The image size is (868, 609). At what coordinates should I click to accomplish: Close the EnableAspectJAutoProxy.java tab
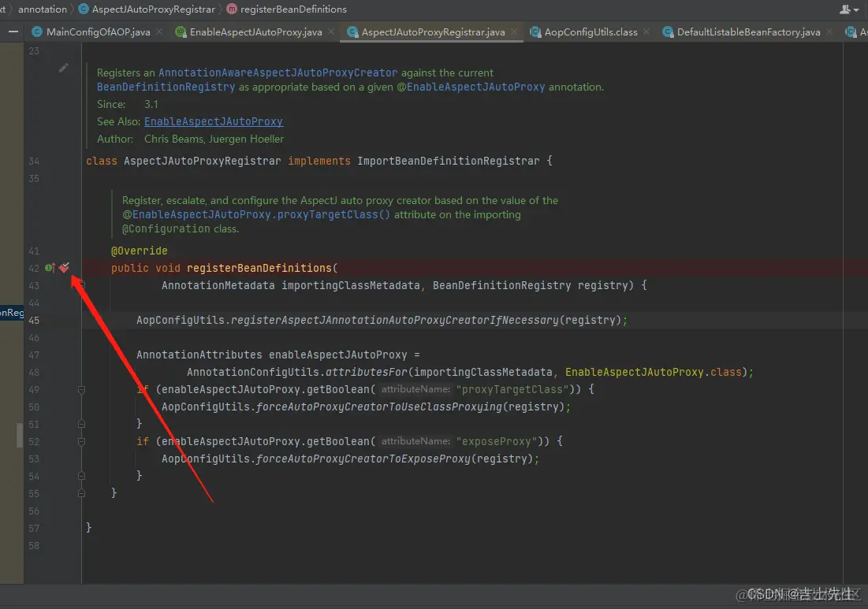coord(331,32)
